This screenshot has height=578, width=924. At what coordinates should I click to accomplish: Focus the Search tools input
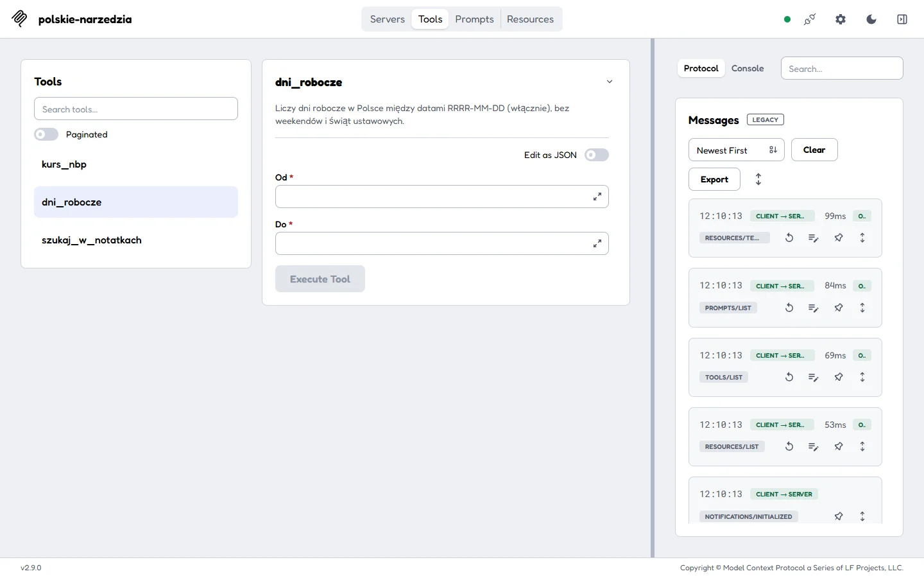coord(136,109)
